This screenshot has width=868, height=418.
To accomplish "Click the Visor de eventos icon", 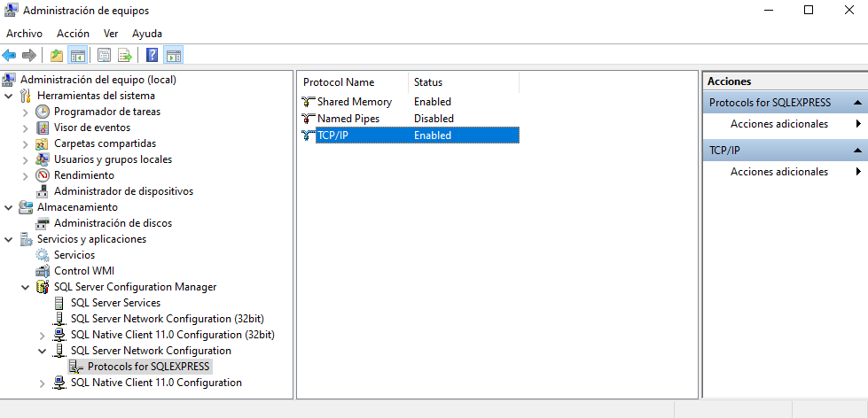I will click(x=42, y=128).
